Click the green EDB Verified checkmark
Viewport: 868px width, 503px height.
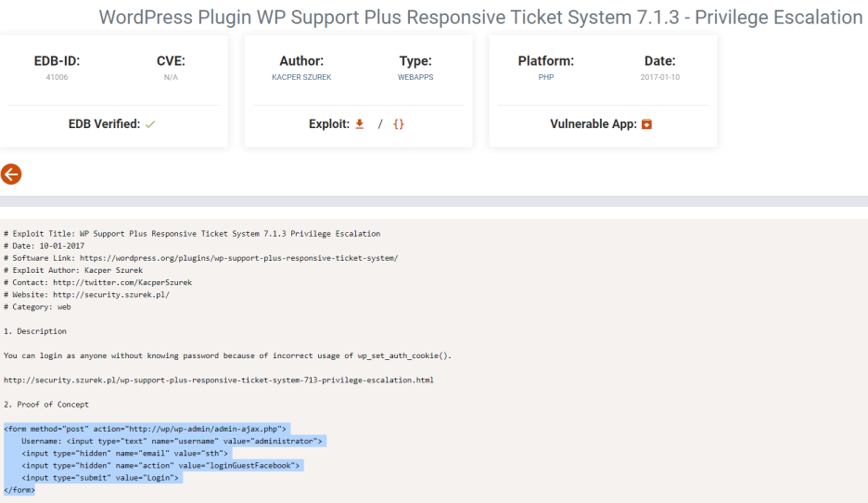pyautogui.click(x=150, y=124)
